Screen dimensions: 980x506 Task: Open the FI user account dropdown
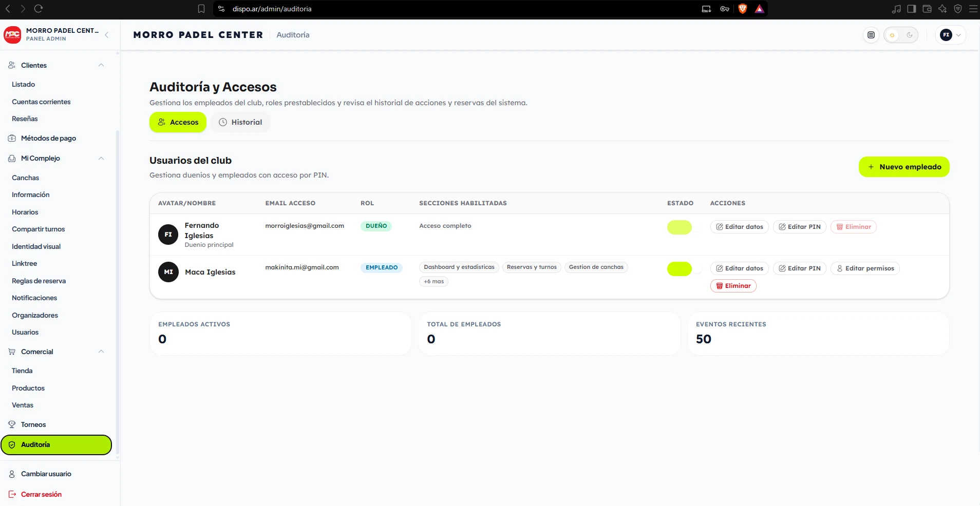coord(951,35)
